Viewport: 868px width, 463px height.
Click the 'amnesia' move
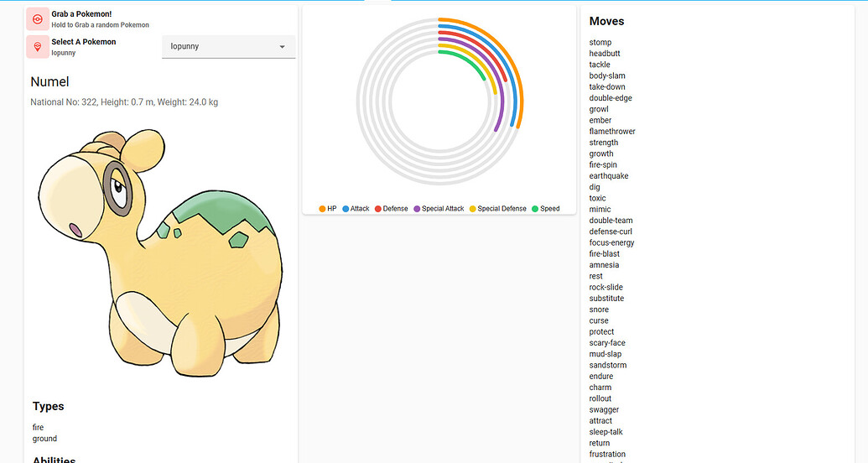point(604,265)
